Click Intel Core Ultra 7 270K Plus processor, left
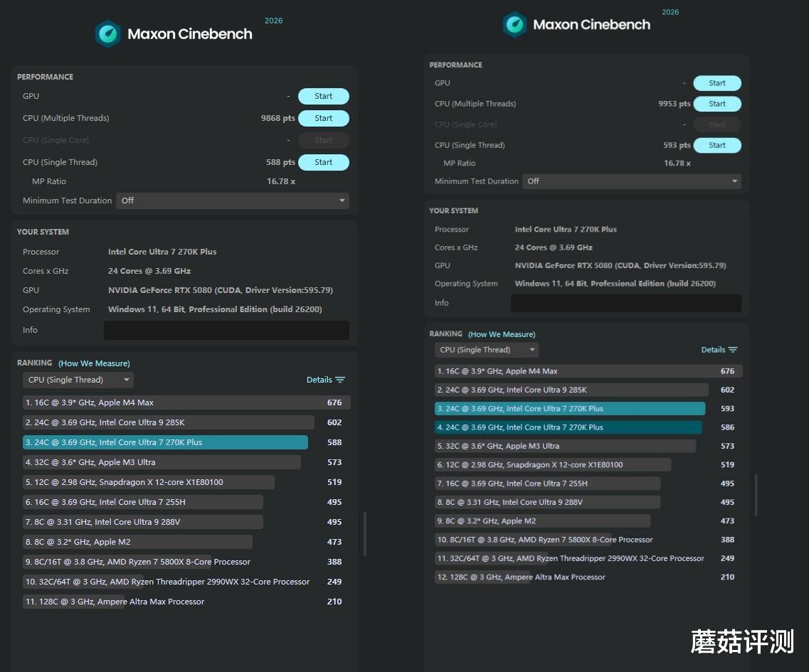 (x=162, y=252)
